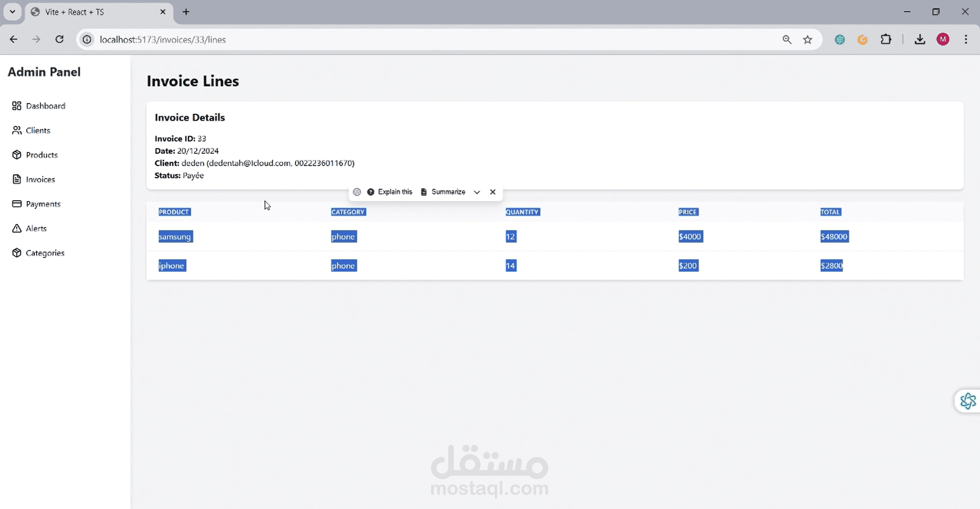Screen dimensions: 980x509
Task: Open the tab search chevron
Action: click(x=12, y=12)
